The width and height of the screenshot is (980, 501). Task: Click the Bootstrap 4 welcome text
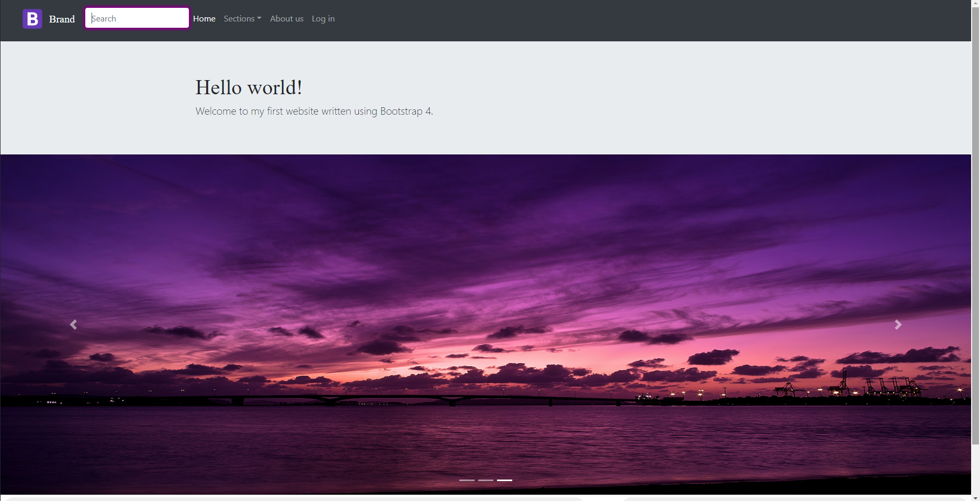click(314, 112)
